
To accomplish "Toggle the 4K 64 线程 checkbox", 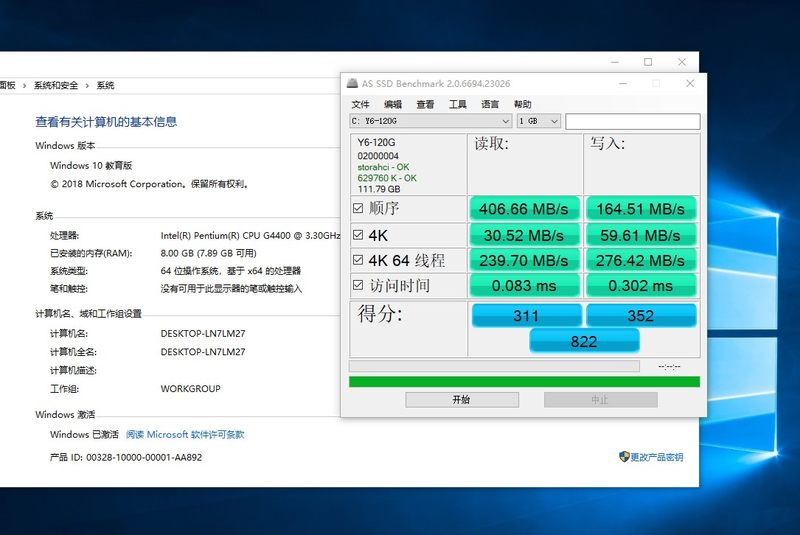I will click(358, 260).
